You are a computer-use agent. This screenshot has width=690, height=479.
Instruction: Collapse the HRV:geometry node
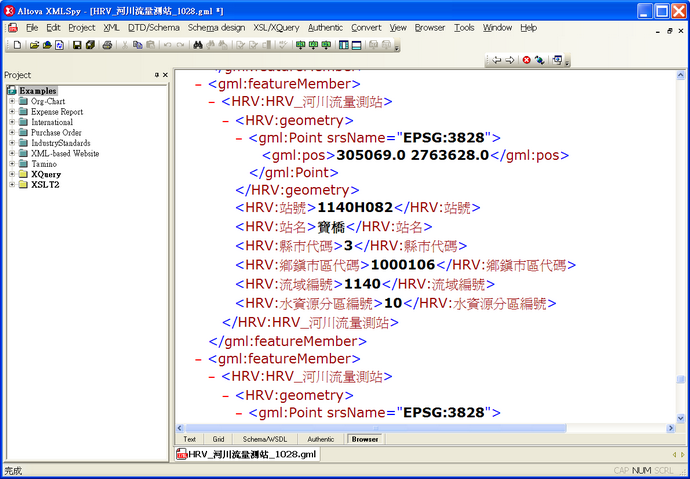(x=226, y=120)
